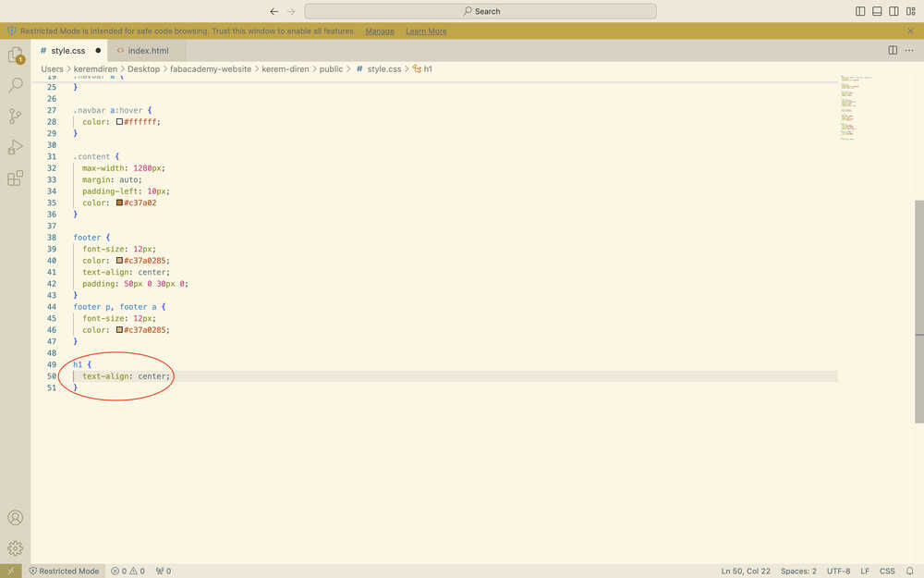Split the editor to the right
This screenshot has width=924, height=578.
(893, 51)
